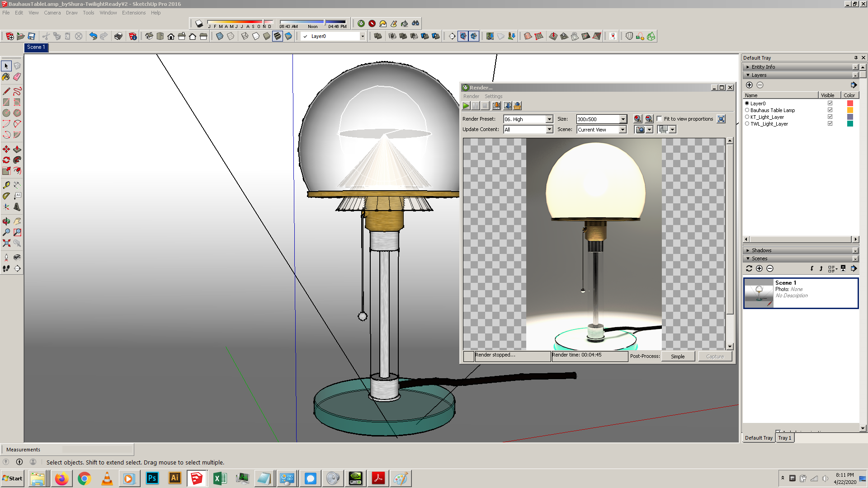The width and height of the screenshot is (868, 488).
Task: Toggle TWL_Light_Layer visibility checkbox
Action: click(x=830, y=123)
